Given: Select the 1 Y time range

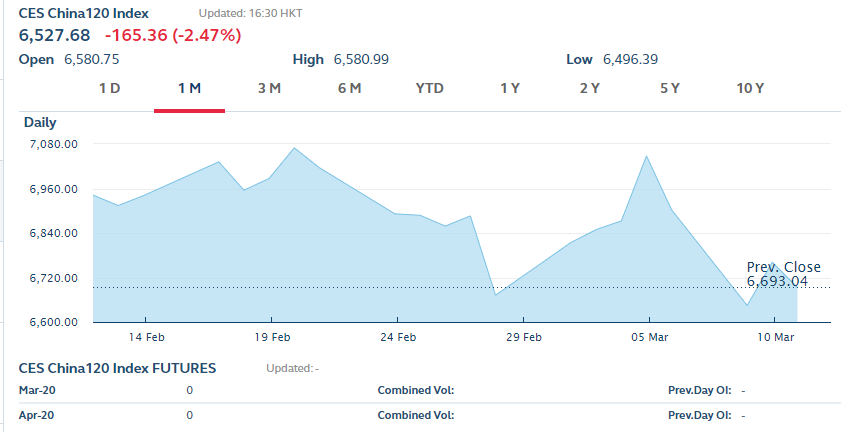Looking at the screenshot, I should (510, 88).
